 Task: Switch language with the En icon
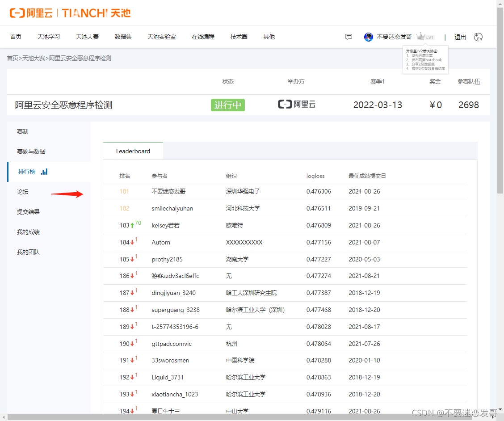pyautogui.click(x=478, y=37)
